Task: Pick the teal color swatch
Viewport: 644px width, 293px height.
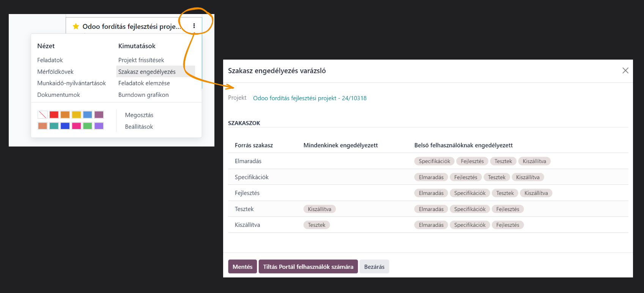Action: tap(54, 126)
